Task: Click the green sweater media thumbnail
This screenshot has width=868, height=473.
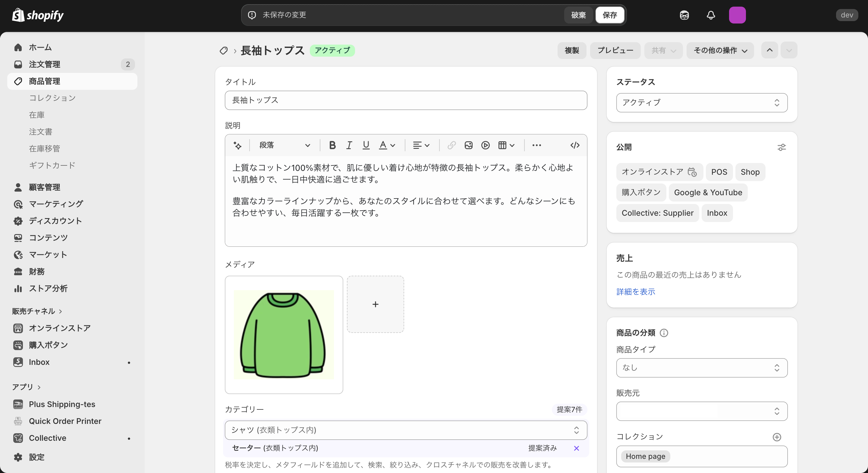Action: (x=284, y=335)
